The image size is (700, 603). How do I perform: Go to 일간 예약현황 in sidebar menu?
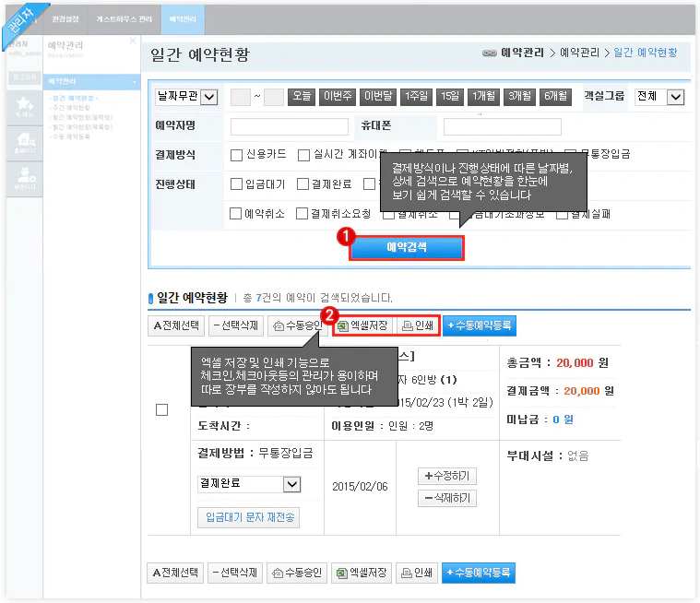pos(73,98)
